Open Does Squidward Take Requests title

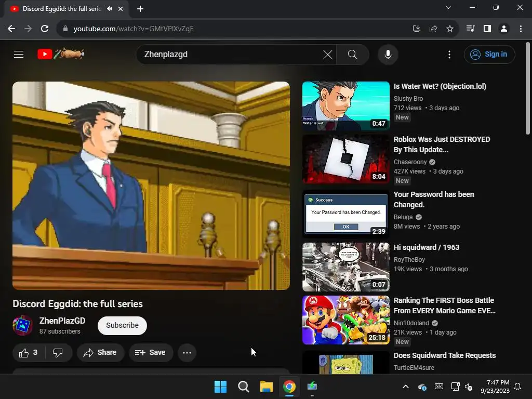click(445, 355)
